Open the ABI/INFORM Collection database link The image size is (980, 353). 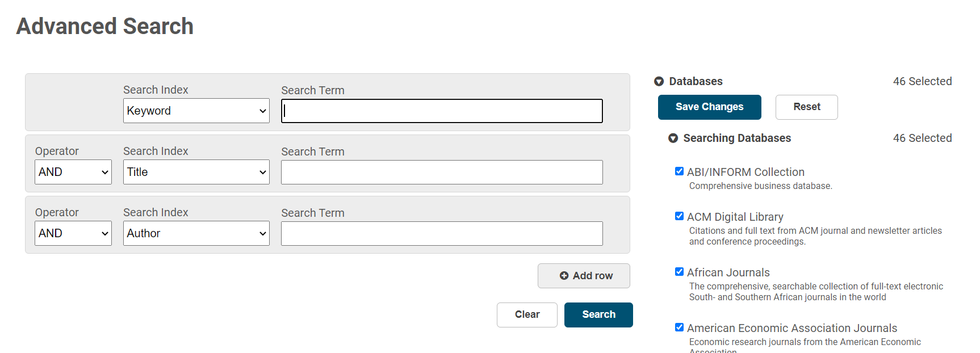pos(746,172)
